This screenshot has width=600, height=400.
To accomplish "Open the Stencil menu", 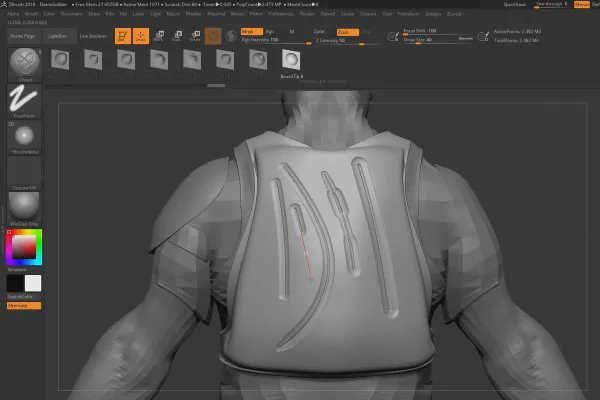I will [x=328, y=14].
